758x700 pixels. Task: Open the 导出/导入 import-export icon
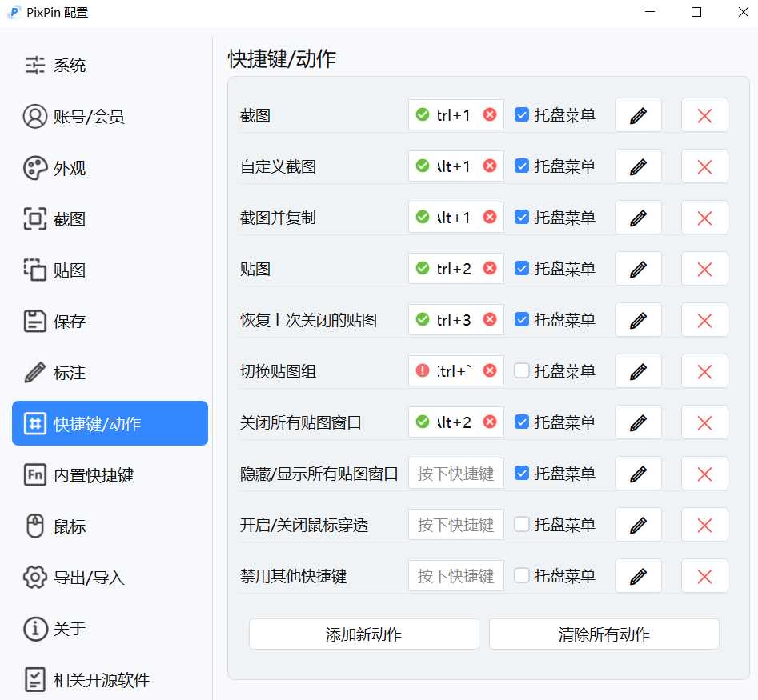coord(35,577)
